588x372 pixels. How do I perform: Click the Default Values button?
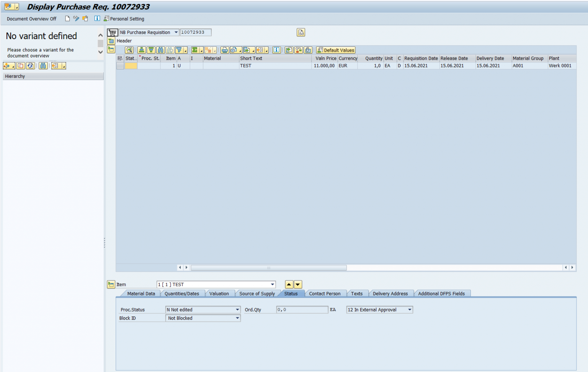point(335,50)
